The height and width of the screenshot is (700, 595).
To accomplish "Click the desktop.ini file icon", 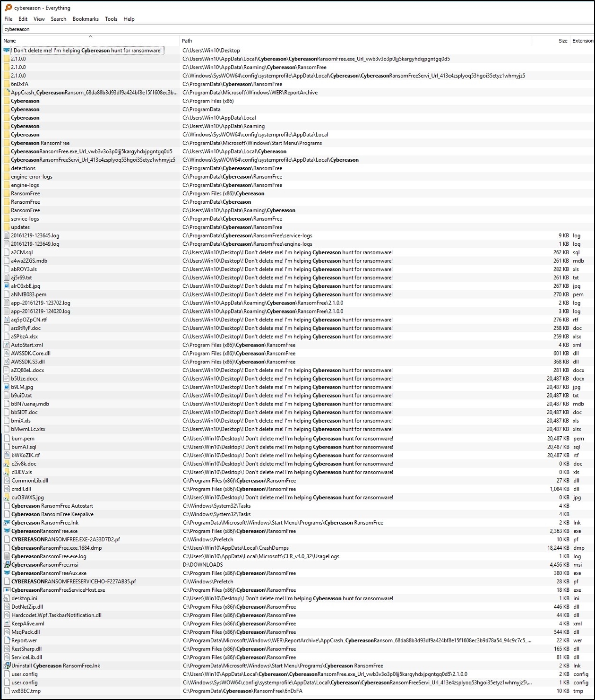I will click(x=7, y=598).
